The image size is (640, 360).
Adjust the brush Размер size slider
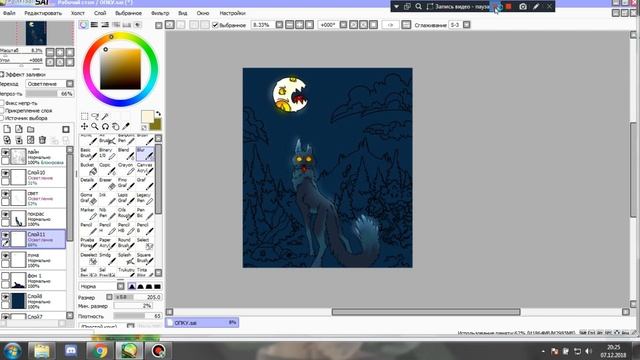point(137,297)
